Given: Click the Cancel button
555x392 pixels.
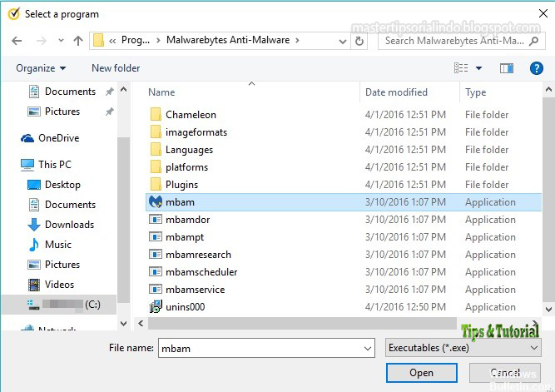Looking at the screenshot, I should coord(505,373).
